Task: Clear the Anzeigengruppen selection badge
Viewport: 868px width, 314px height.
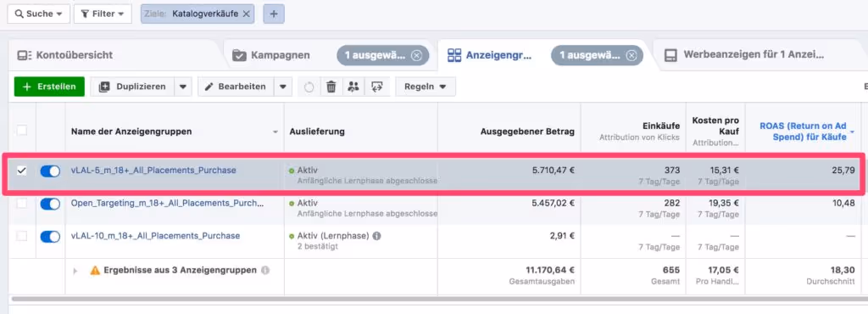Action: tap(631, 55)
